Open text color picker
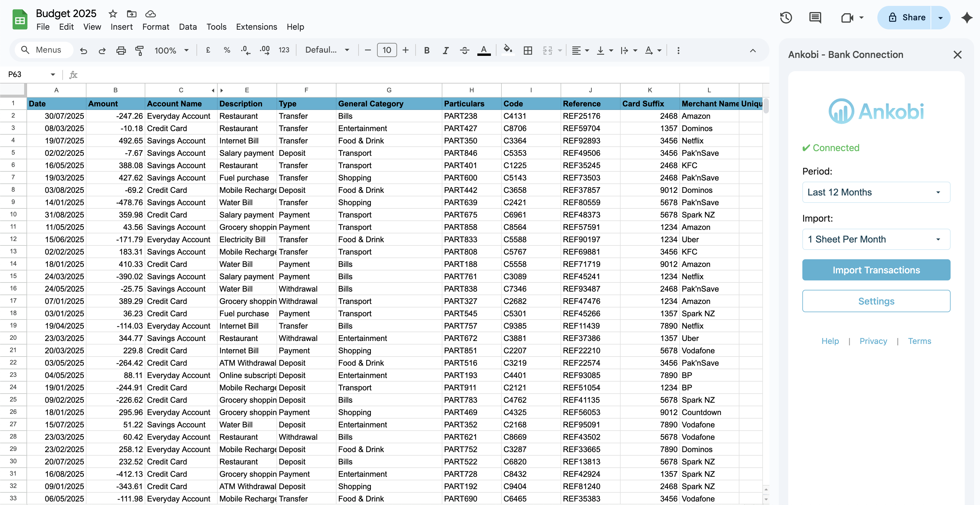 click(484, 50)
